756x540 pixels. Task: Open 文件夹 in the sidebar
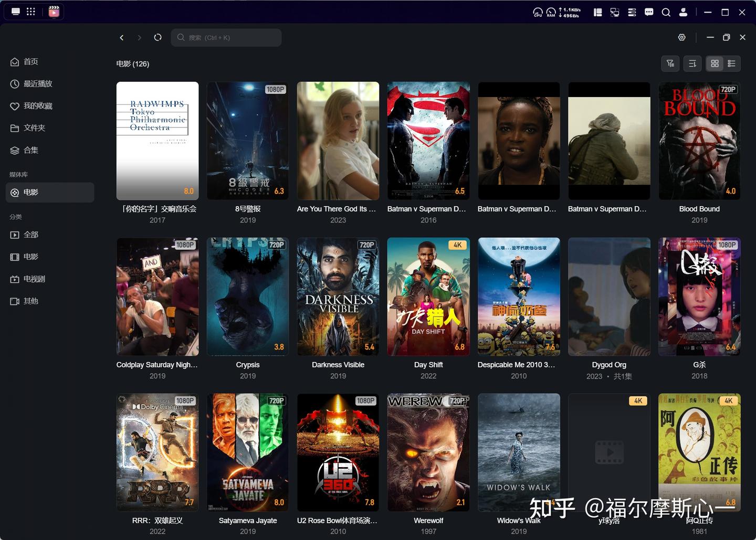point(50,128)
